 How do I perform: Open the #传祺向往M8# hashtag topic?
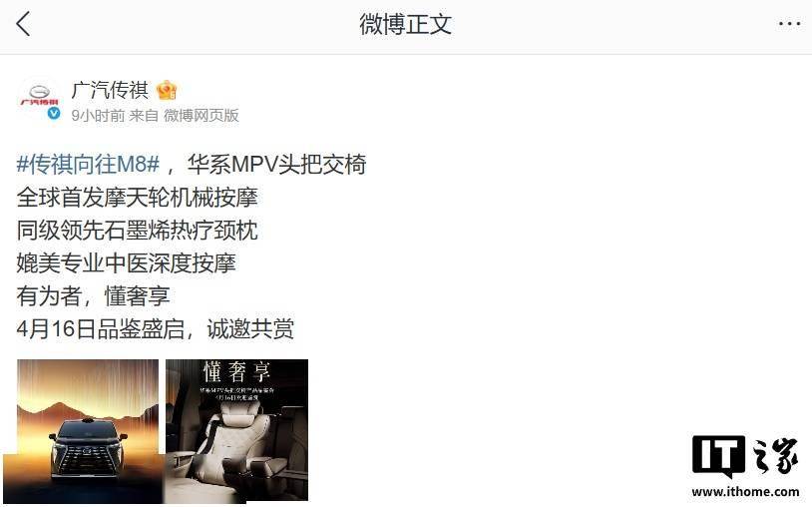coord(88,164)
